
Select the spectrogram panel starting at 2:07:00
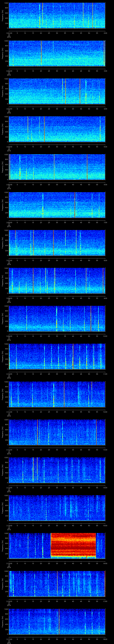(x=57, y=243)
